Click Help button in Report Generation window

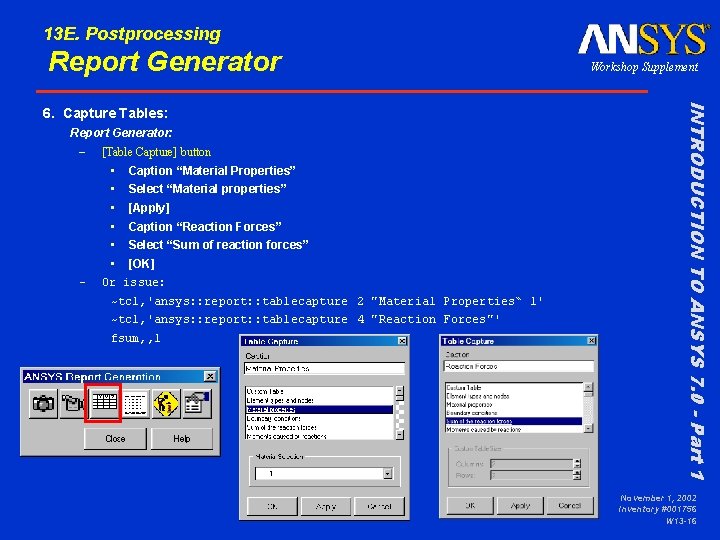(182, 439)
